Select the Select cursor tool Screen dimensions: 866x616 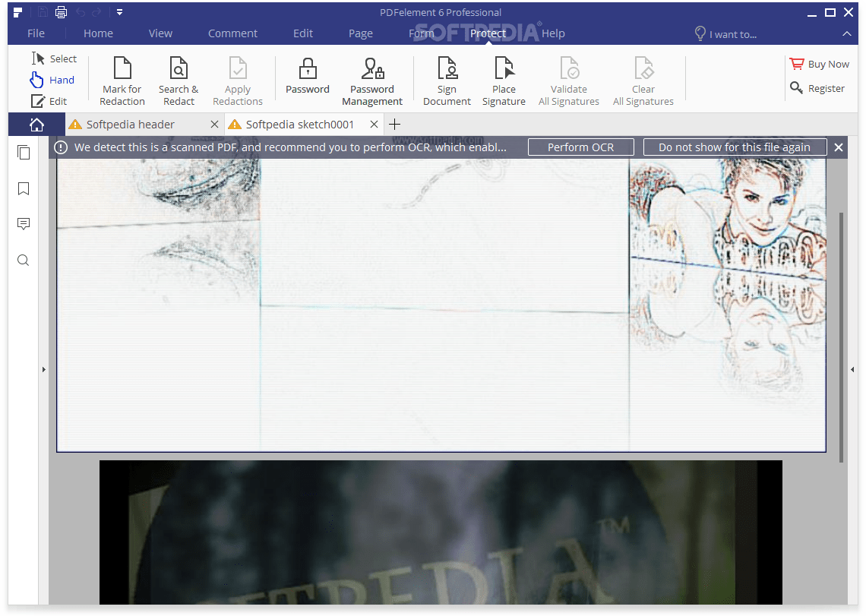click(x=54, y=58)
